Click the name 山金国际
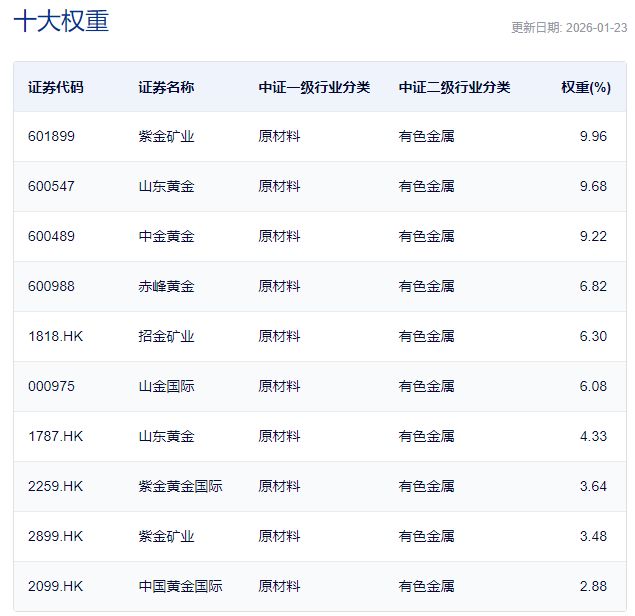The image size is (635, 616). 166,386
